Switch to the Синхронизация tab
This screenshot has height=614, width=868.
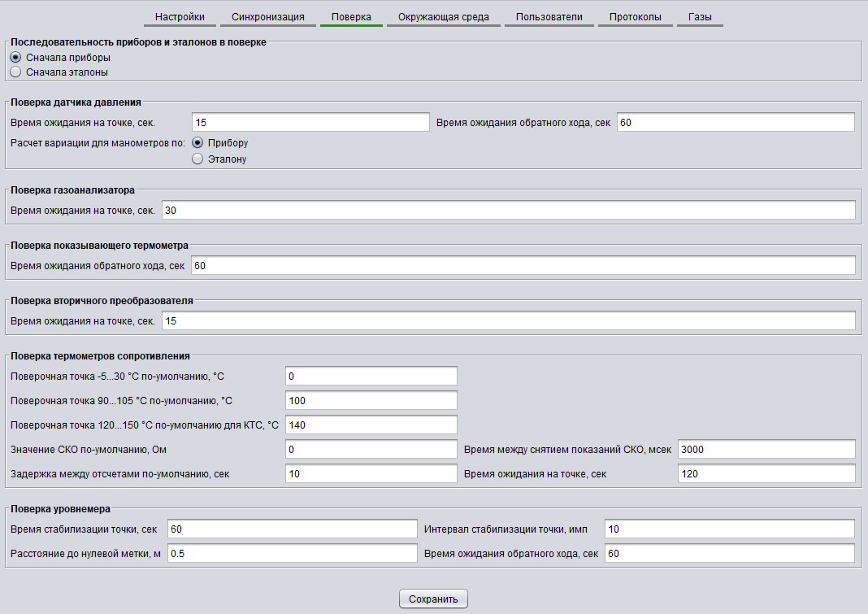pos(267,16)
